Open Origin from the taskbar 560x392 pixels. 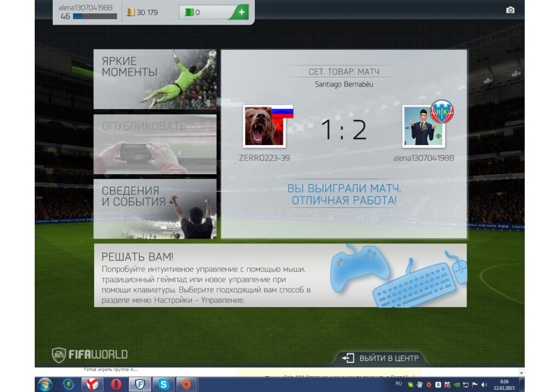pos(186,385)
